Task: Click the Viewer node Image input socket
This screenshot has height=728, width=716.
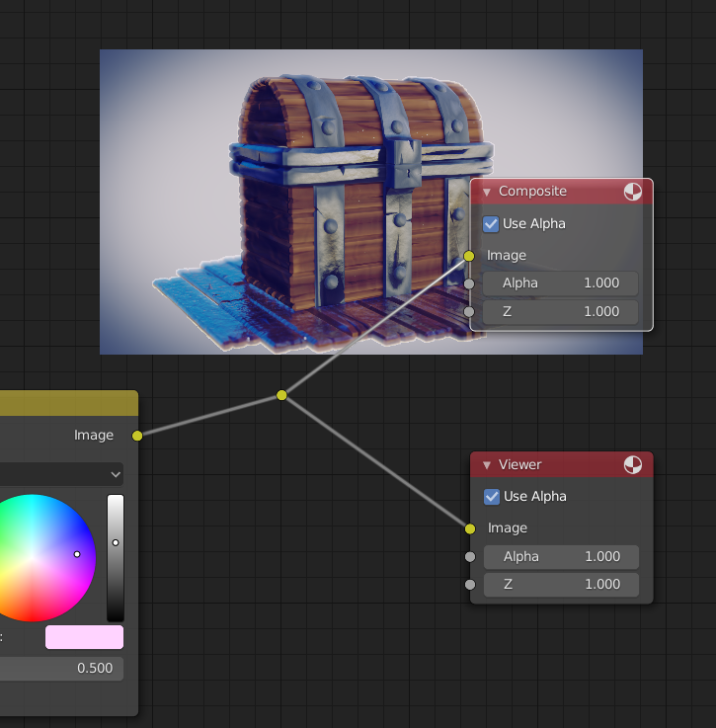Action: click(x=470, y=528)
